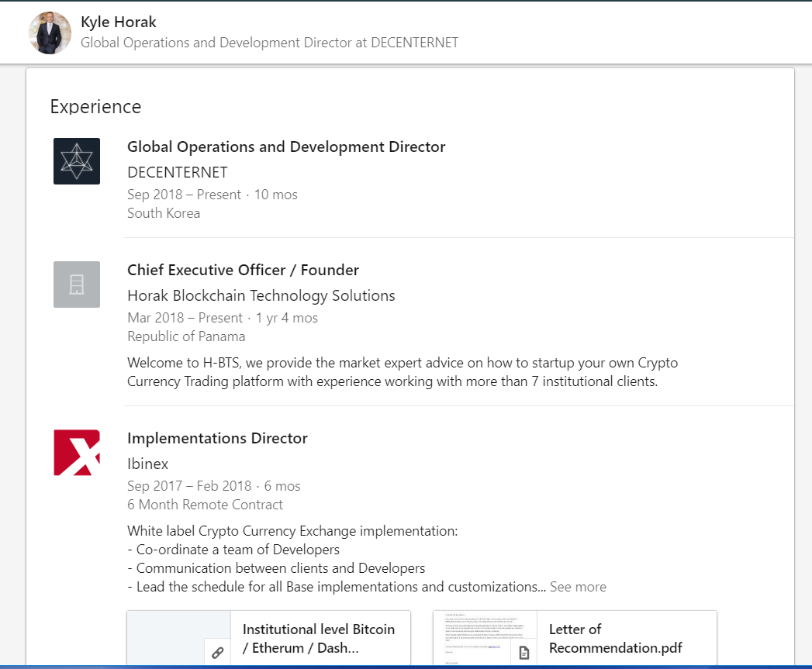Viewport: 812px width, 669px height.
Task: Click 'White label Crypto Currency Exchange implementation:' line
Action: (292, 531)
